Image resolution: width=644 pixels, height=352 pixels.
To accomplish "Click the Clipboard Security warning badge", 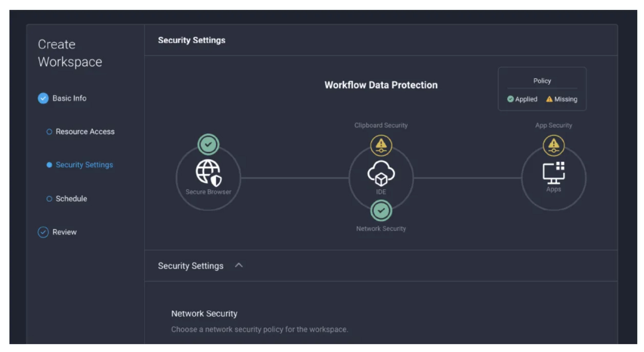I will 381,145.
